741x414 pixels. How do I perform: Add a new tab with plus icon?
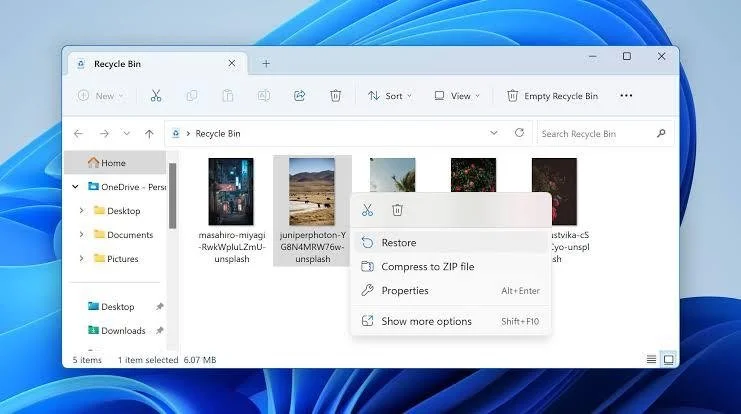coord(266,63)
